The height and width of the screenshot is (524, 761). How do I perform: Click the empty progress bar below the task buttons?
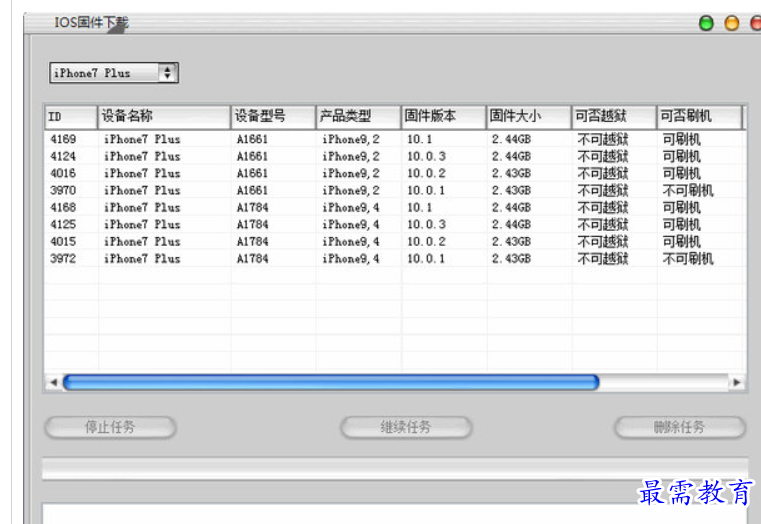pyautogui.click(x=395, y=469)
